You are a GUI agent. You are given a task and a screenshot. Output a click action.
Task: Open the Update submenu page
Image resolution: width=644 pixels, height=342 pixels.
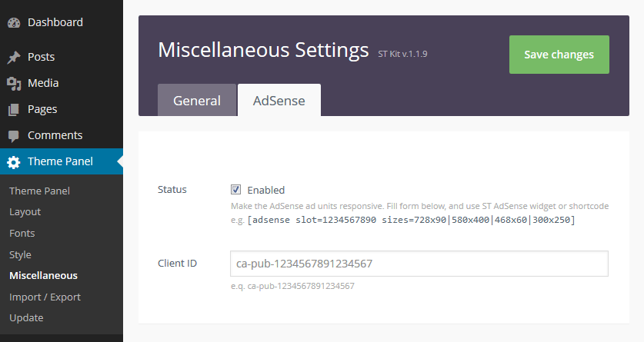point(26,317)
